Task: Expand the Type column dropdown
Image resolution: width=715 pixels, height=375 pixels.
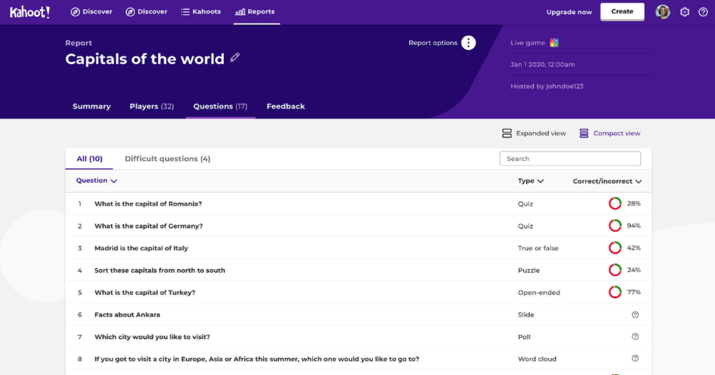Action: [541, 181]
